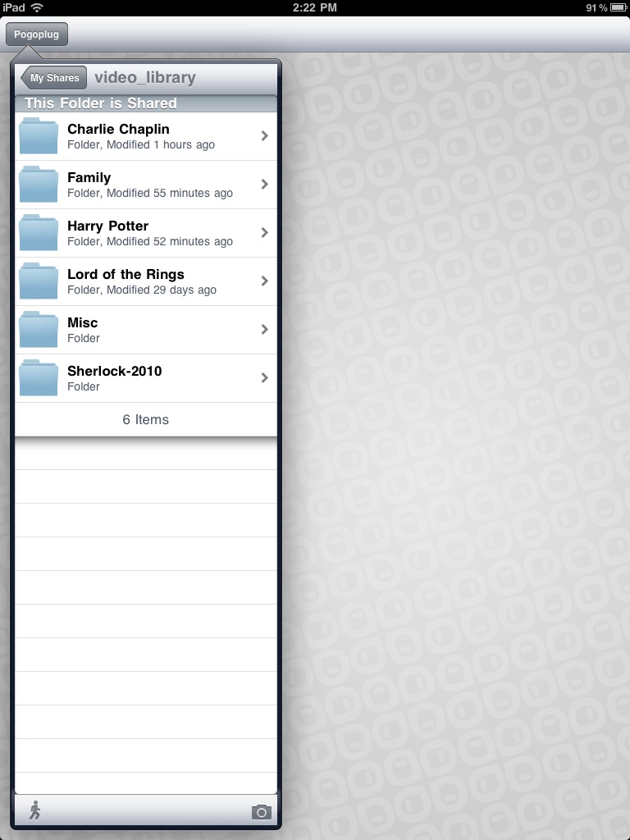
Task: Tap 'Folder, Modified 52 minutes ago' text
Action: pyautogui.click(x=150, y=241)
